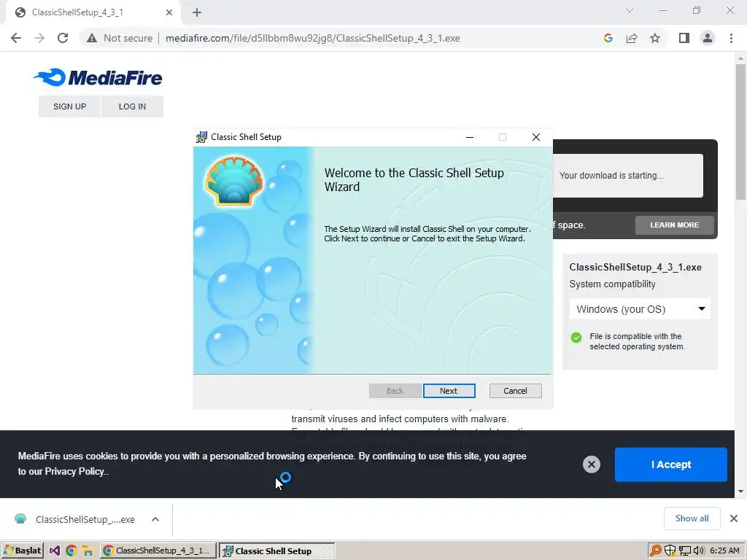Share this page icon in Chrome
The image size is (747, 560).
(x=632, y=38)
